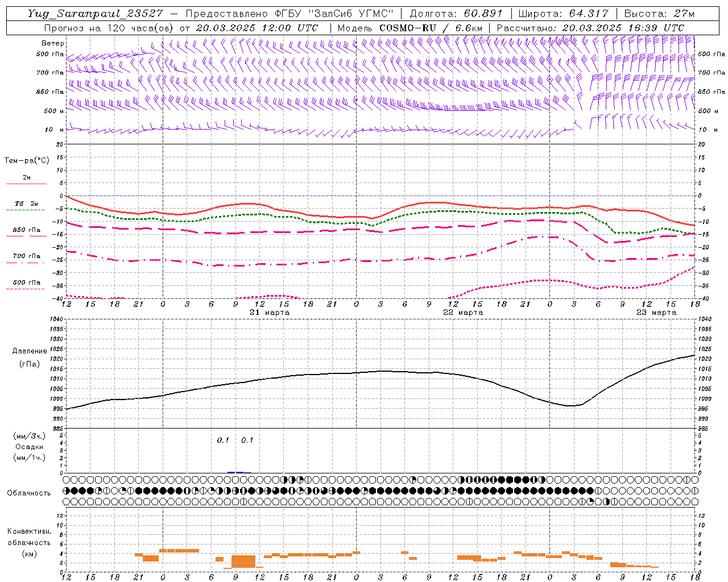Click the station title Yug_Saranpaul_23527
728x582 pixels.
(x=96, y=14)
